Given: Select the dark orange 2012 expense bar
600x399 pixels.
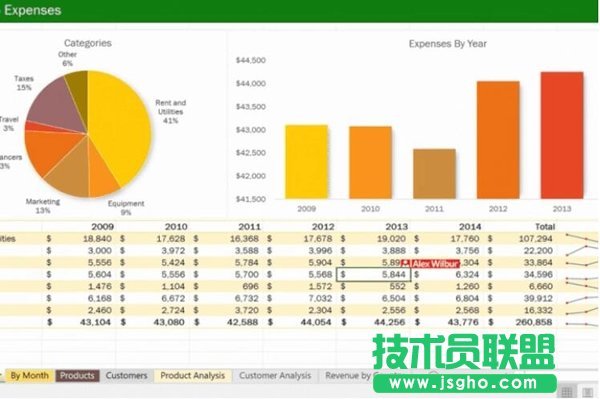Looking at the screenshot, I should (498, 140).
